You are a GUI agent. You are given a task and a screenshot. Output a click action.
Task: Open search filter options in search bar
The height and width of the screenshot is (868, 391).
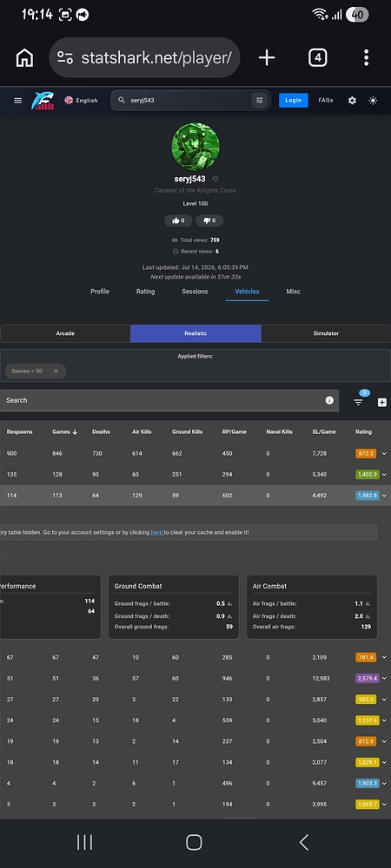point(259,100)
